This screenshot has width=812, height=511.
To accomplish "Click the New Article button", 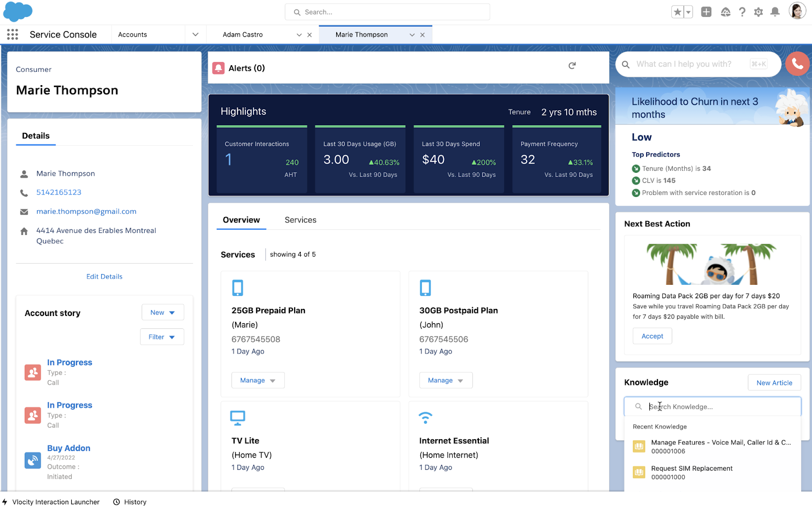I will 775,383.
